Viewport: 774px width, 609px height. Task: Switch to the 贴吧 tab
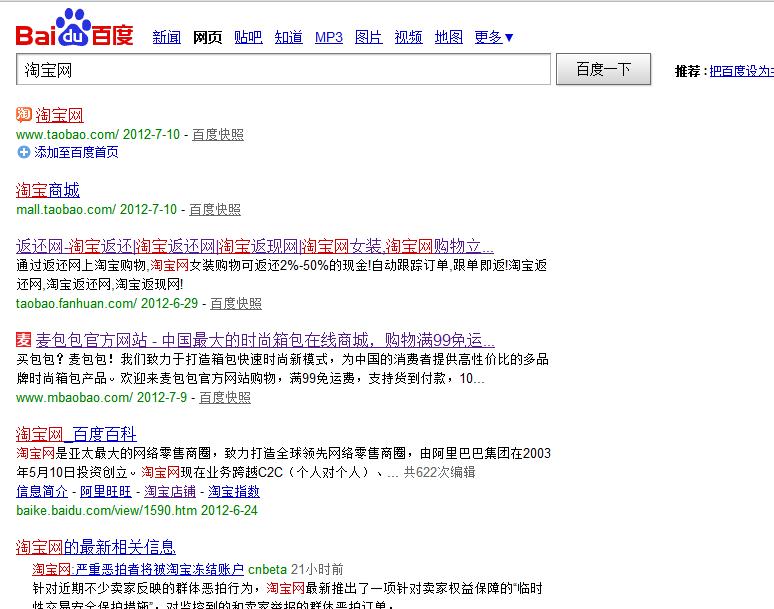point(248,37)
